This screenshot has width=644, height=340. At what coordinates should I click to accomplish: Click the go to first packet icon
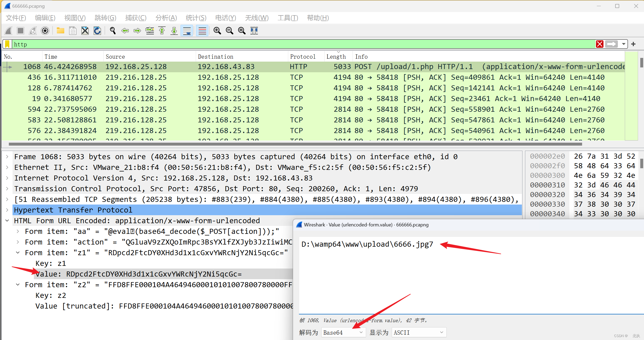(162, 31)
